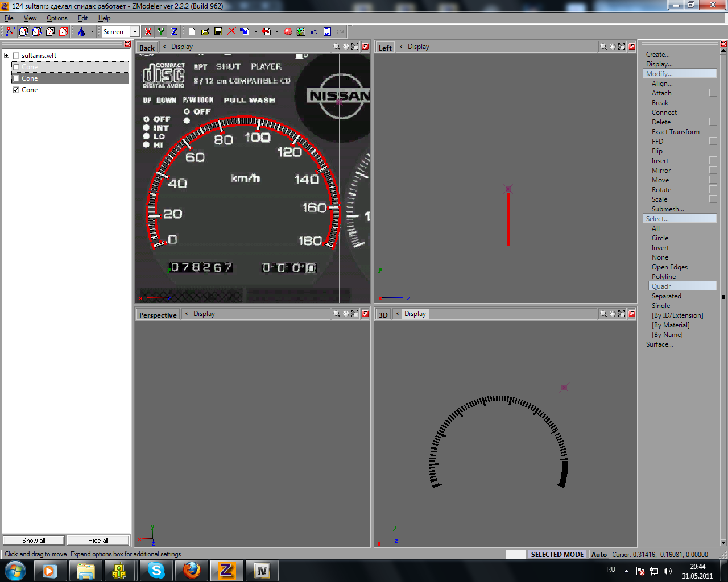Click the undo arrow icon
This screenshot has height=582, width=728.
pyautogui.click(x=314, y=32)
